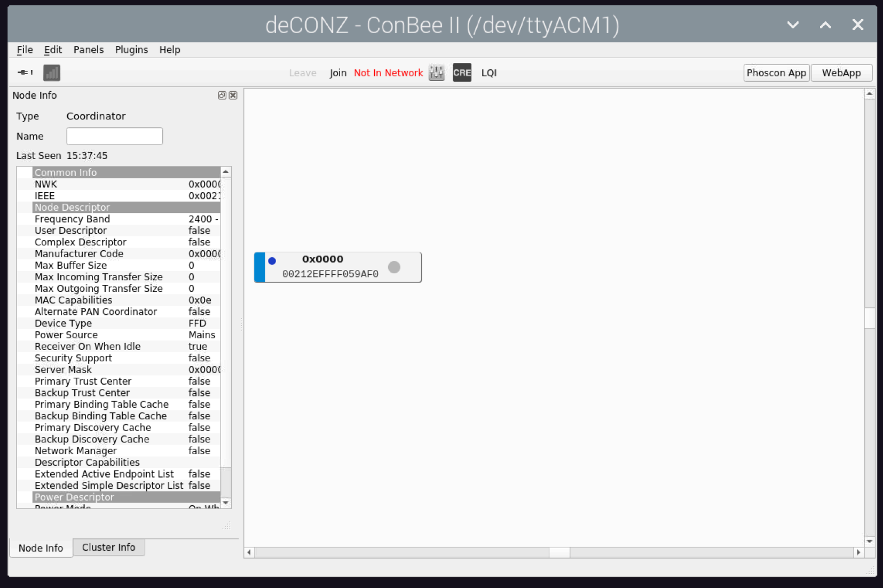Screen dimensions: 883x588
Task: Click the down arrow on the attribute list scrollbar
Action: 225,502
